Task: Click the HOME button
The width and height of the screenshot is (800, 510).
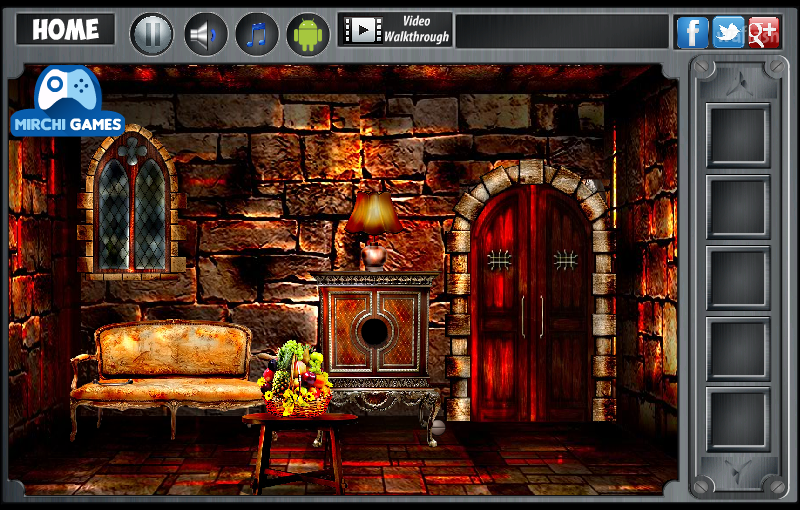Action: tap(65, 30)
